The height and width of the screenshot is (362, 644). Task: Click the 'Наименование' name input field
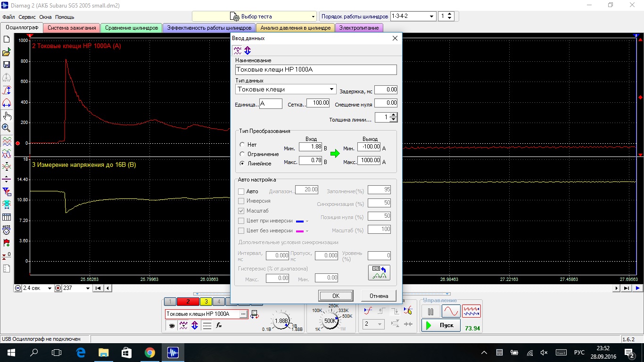tap(316, 70)
